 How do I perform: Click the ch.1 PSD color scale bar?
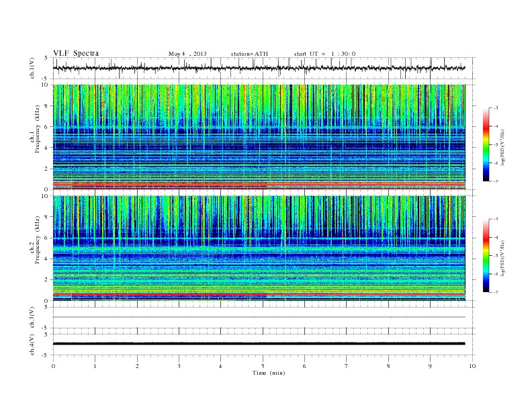(486, 144)
